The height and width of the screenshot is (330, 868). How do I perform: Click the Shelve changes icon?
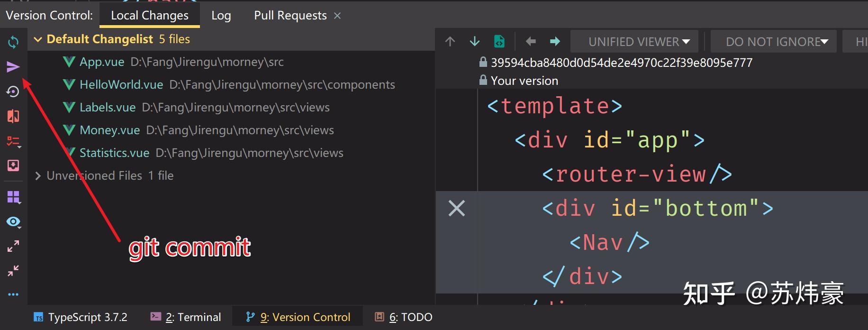click(13, 165)
